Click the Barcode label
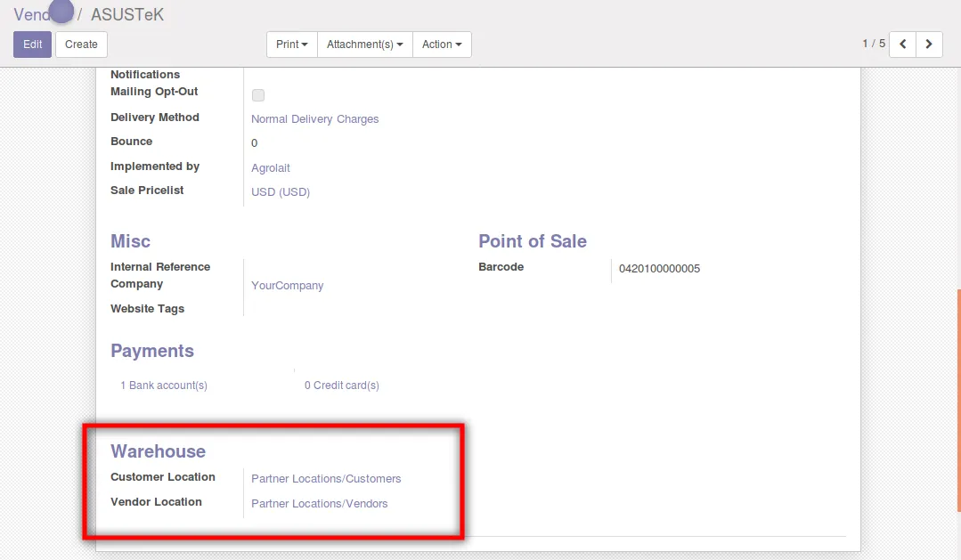 (501, 266)
